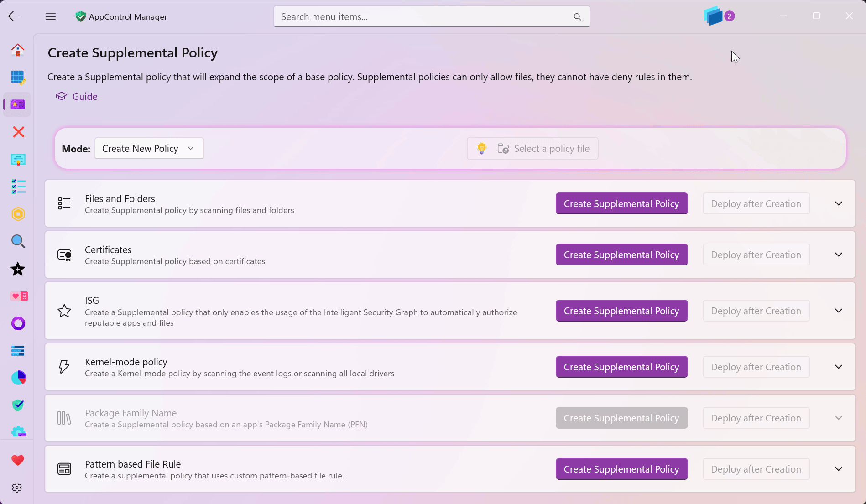The height and width of the screenshot is (504, 866).
Task: Expand the Files and Folders section
Action: tap(838, 203)
